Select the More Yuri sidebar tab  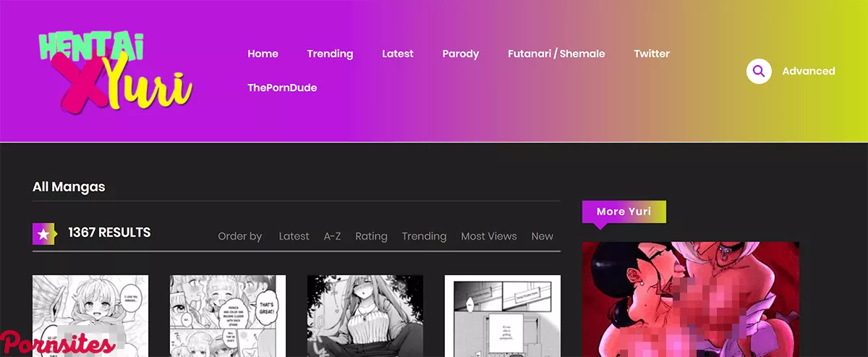[x=624, y=211]
